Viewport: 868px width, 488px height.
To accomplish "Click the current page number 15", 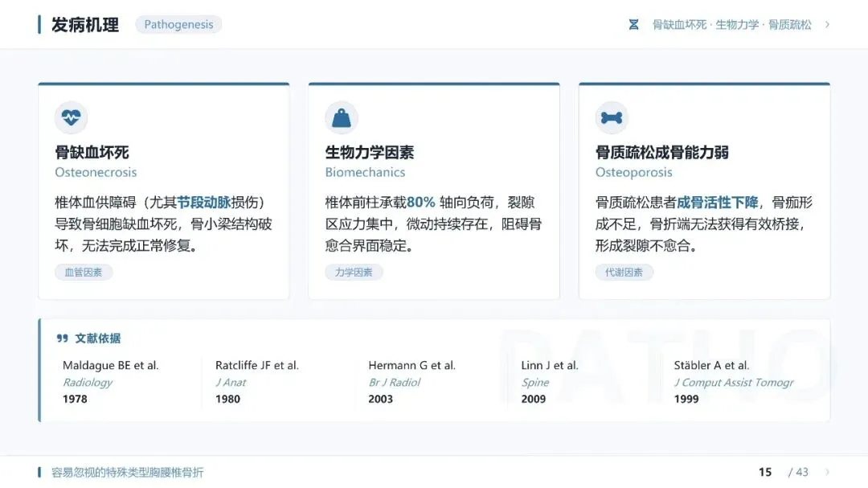I will (x=765, y=472).
